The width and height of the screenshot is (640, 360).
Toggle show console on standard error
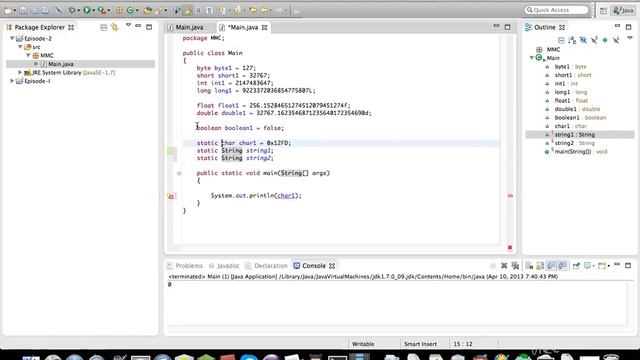[562, 266]
